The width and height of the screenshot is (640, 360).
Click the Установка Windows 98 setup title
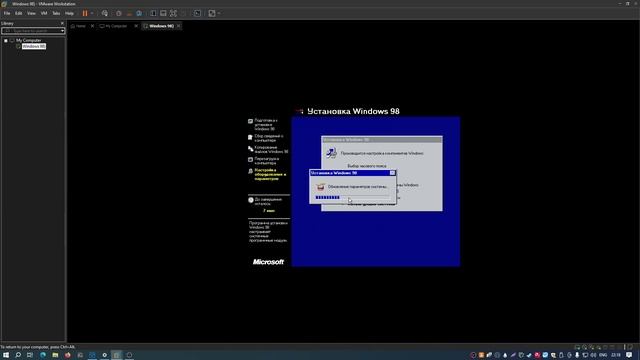pos(353,111)
